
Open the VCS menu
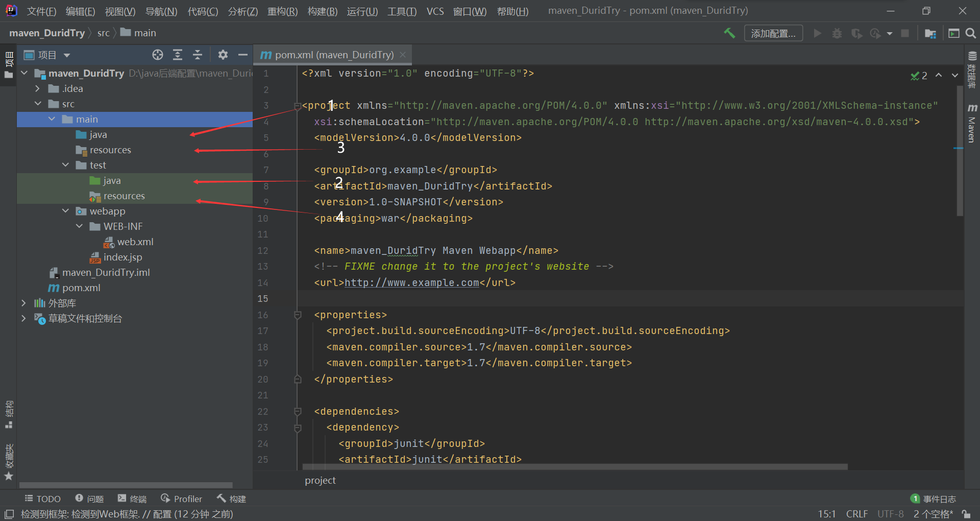[435, 11]
